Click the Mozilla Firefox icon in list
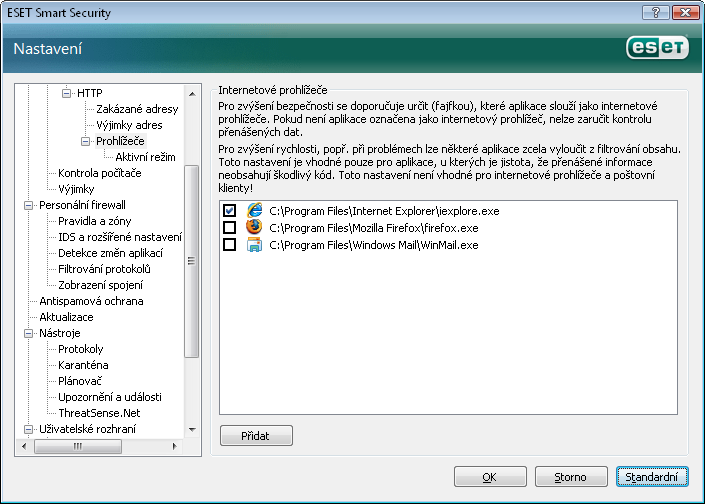This screenshot has height=504, width=705. [x=254, y=227]
